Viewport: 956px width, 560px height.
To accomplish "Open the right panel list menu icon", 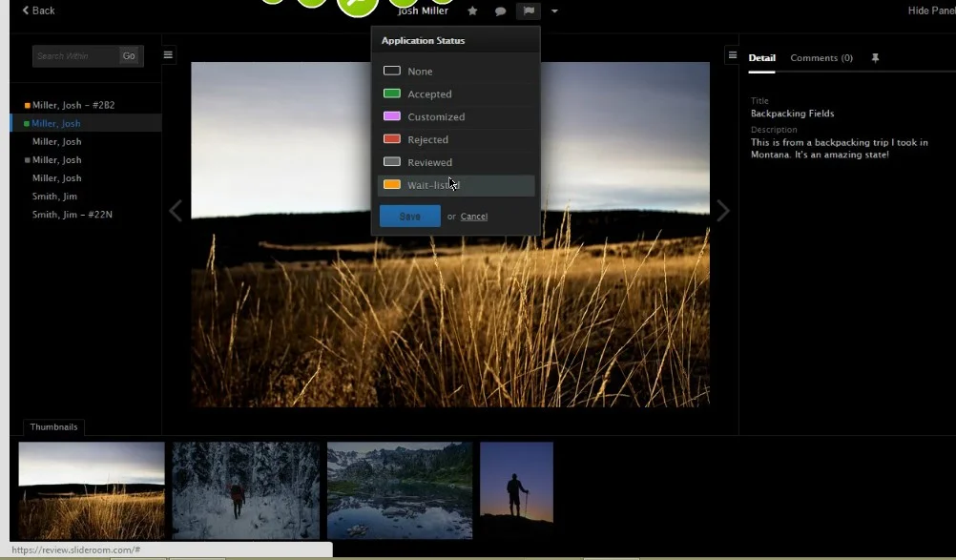I will pos(732,54).
